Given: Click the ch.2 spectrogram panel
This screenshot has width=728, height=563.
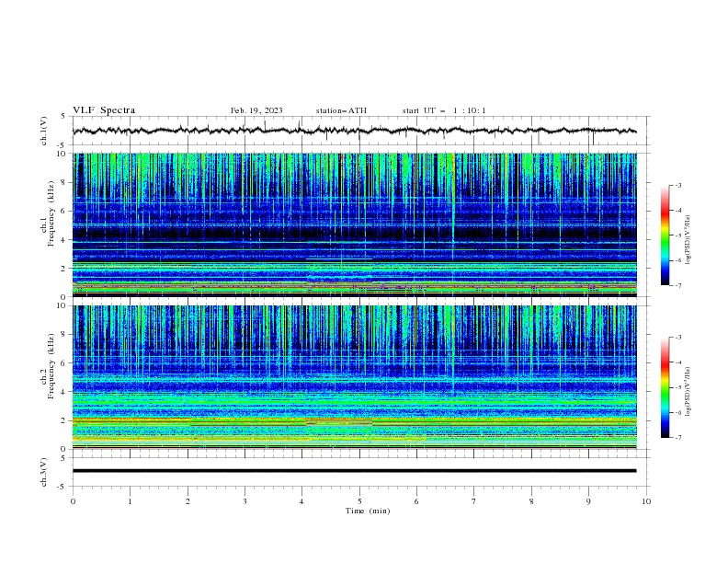Looking at the screenshot, I should coord(354,377).
